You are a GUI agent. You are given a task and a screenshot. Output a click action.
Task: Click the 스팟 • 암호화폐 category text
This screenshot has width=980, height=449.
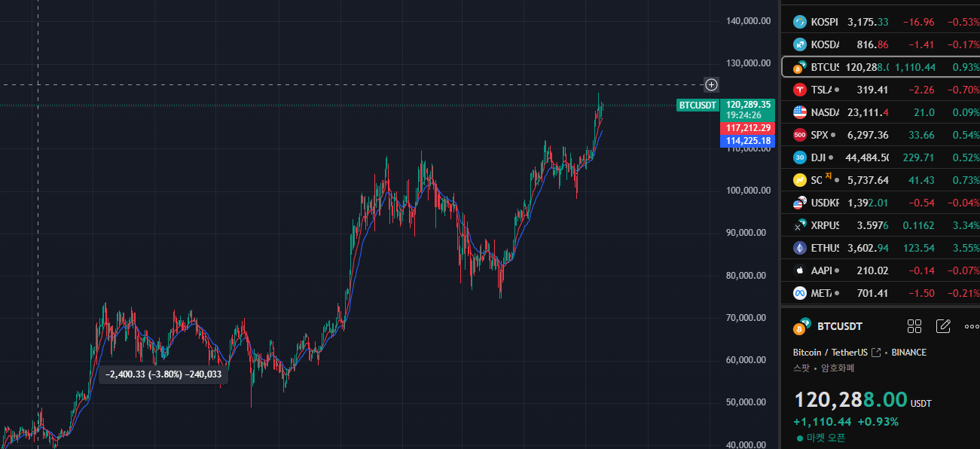tap(823, 368)
